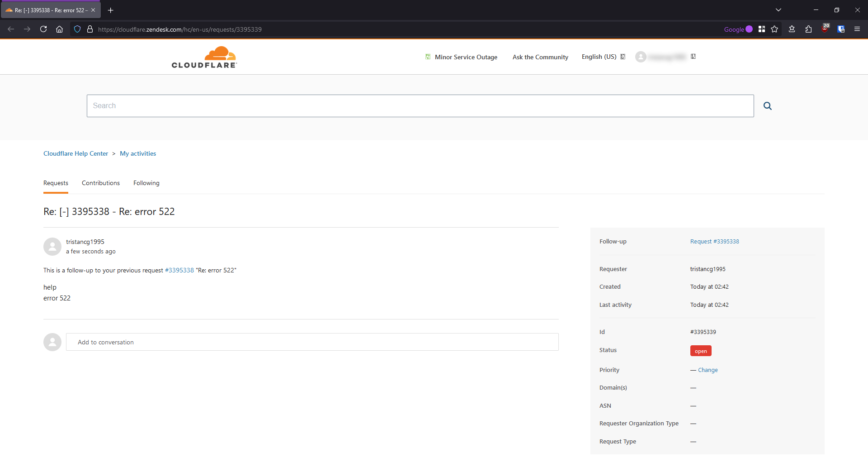
Task: Open the list-all-tabs chevron
Action: click(779, 9)
